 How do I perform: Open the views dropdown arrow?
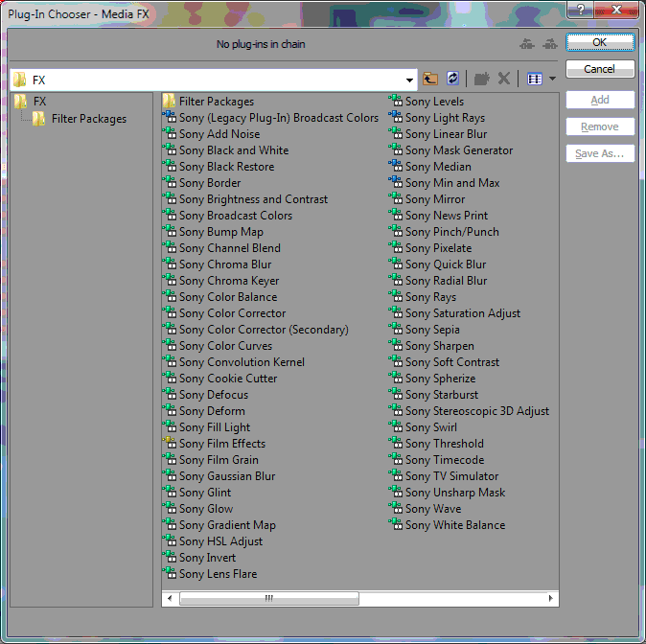pyautogui.click(x=552, y=79)
